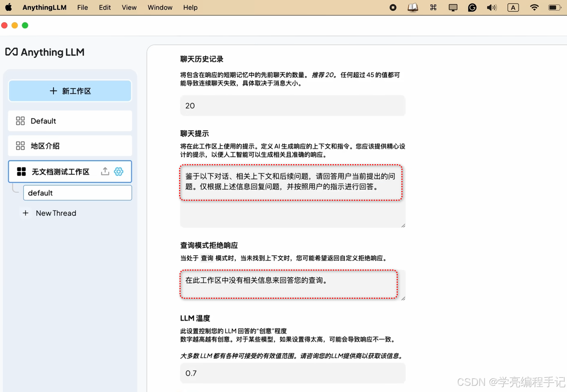567x392 pixels.
Task: Open the input source A icon
Action: coord(513,7)
